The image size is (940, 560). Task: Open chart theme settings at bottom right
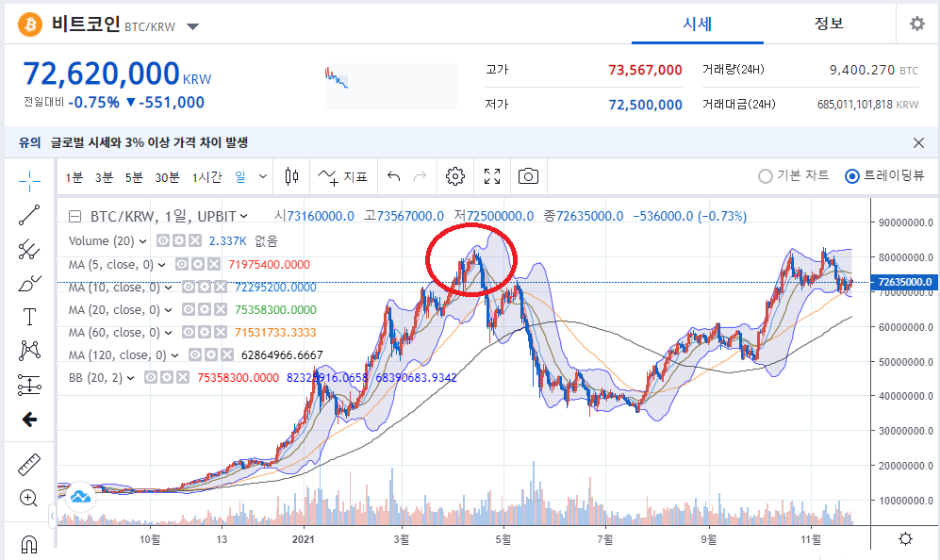tap(905, 538)
